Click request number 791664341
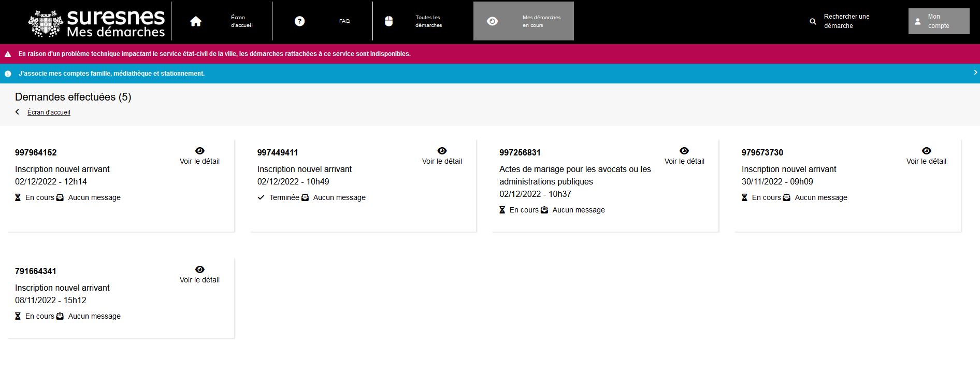This screenshot has height=385, width=980. click(36, 271)
